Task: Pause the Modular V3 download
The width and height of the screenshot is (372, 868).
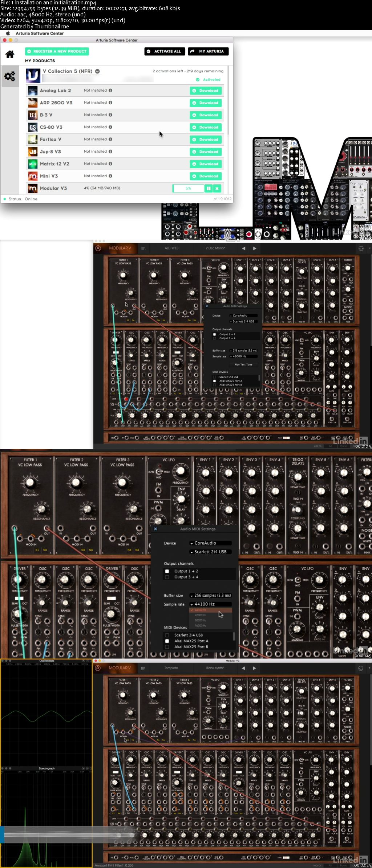Action: (209, 188)
